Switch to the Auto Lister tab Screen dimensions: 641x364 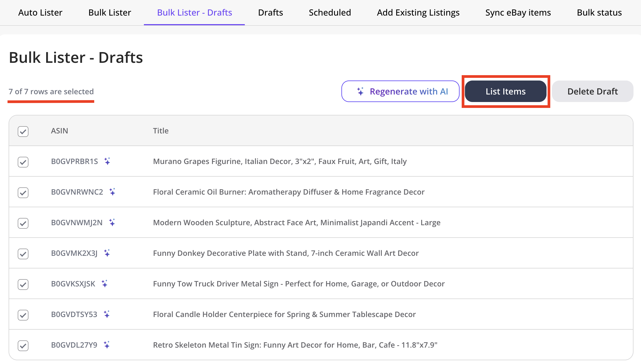40,13
